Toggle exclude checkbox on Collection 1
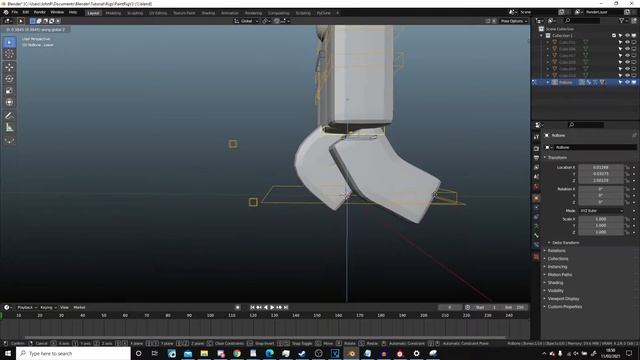The width and height of the screenshot is (640, 360). 614,36
